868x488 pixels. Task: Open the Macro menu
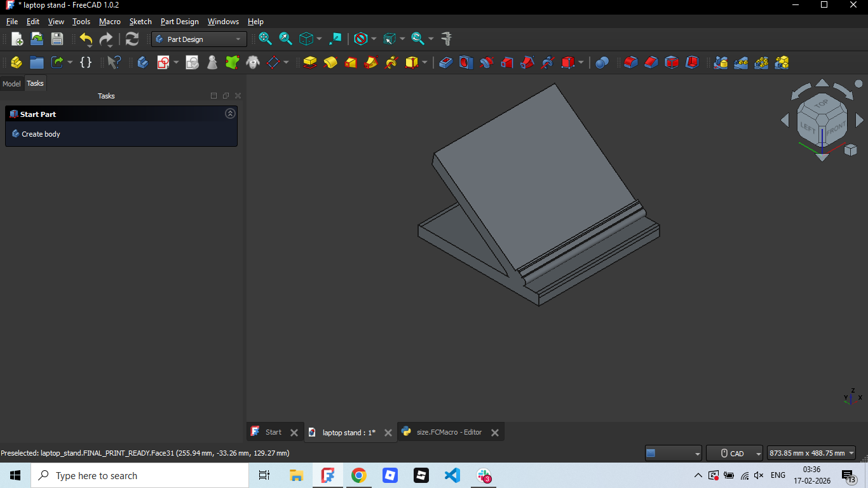tap(109, 22)
